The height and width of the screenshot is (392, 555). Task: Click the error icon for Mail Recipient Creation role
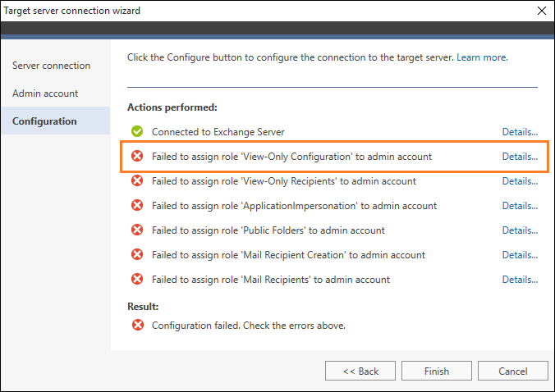tap(137, 254)
